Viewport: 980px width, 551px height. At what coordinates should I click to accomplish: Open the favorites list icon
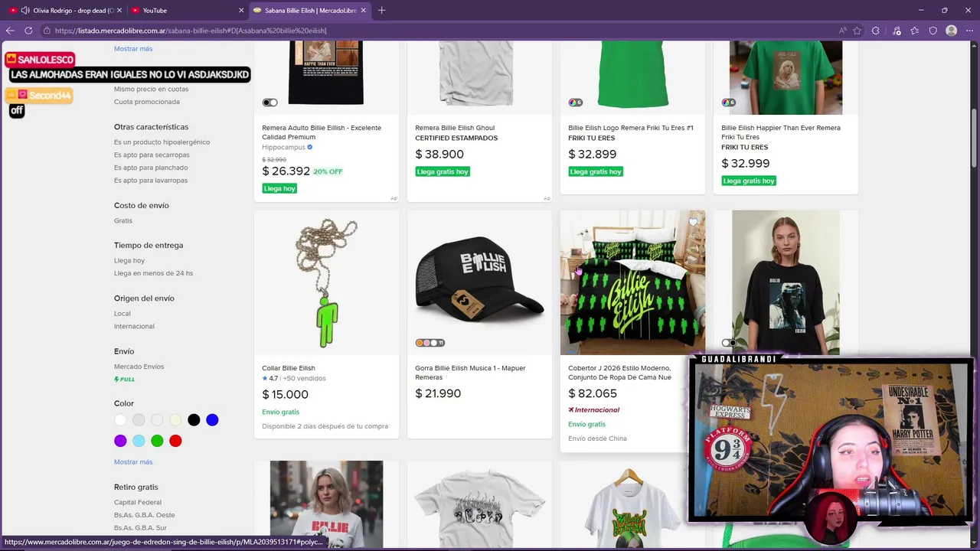tap(915, 31)
